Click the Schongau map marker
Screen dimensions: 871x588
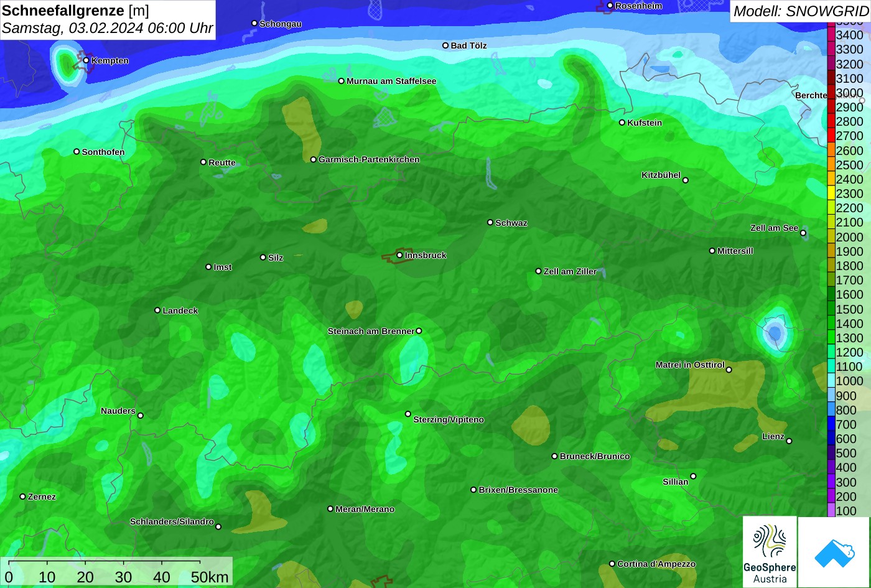tap(254, 23)
